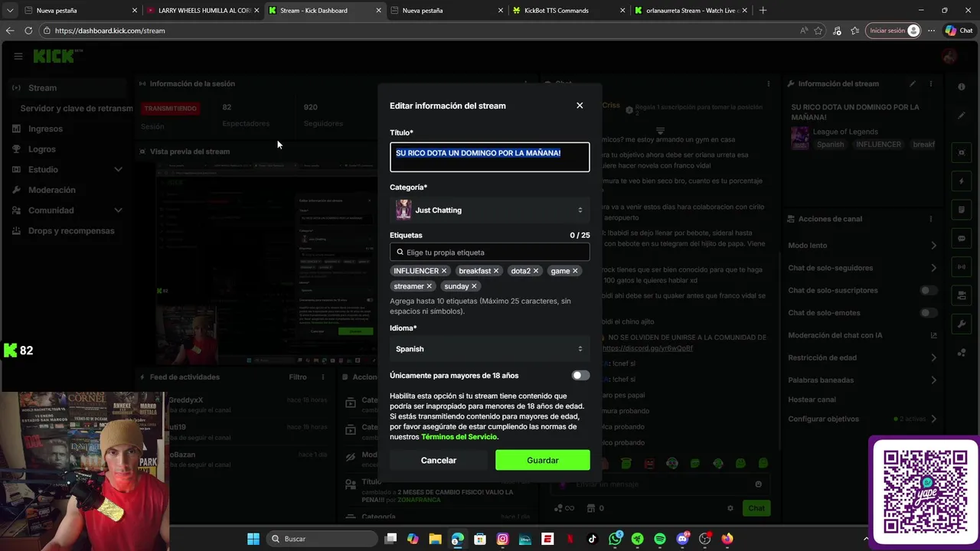980x551 pixels.
Task: Open chat panel three-dot options menu
Action: [768, 83]
